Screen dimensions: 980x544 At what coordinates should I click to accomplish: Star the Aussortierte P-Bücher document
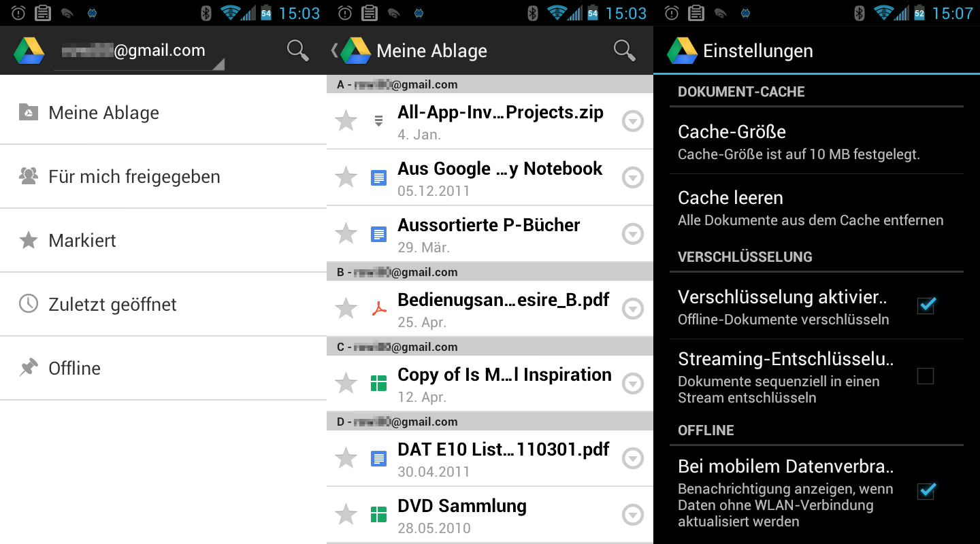[346, 234]
